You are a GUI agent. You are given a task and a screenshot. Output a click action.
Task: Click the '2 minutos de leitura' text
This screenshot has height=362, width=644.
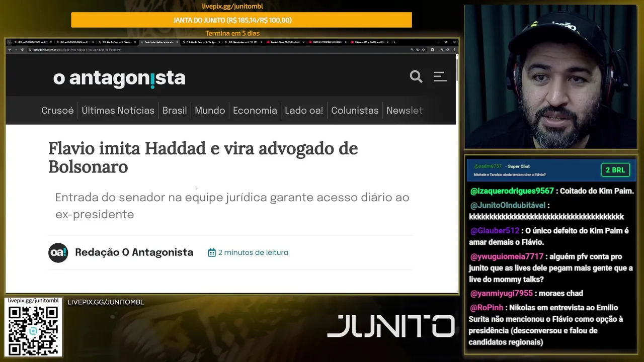253,252
